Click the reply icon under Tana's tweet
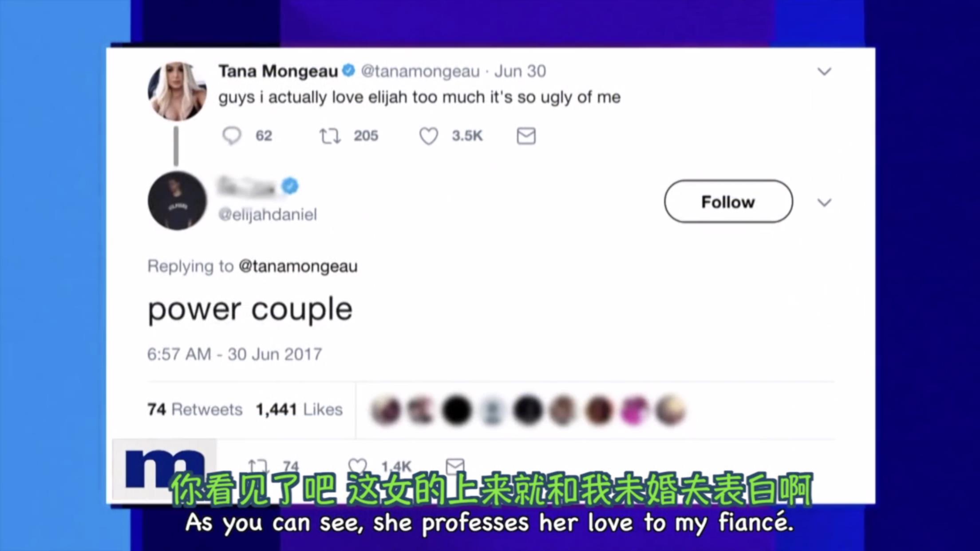This screenshot has height=551, width=980. pos(231,136)
